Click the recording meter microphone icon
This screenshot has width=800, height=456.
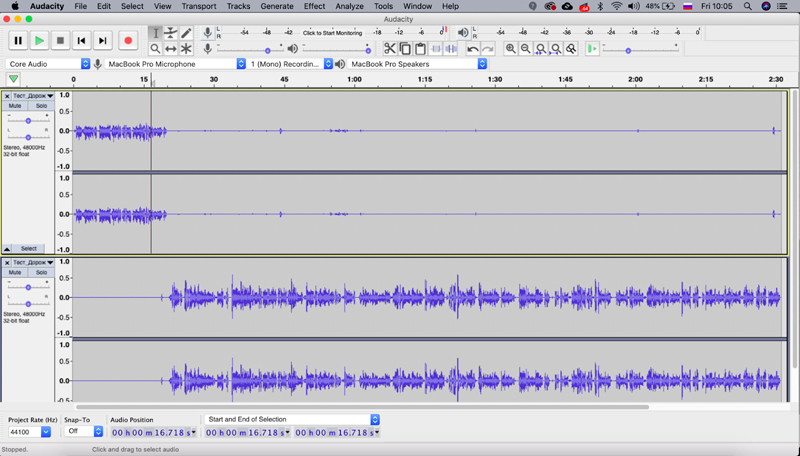coord(208,33)
